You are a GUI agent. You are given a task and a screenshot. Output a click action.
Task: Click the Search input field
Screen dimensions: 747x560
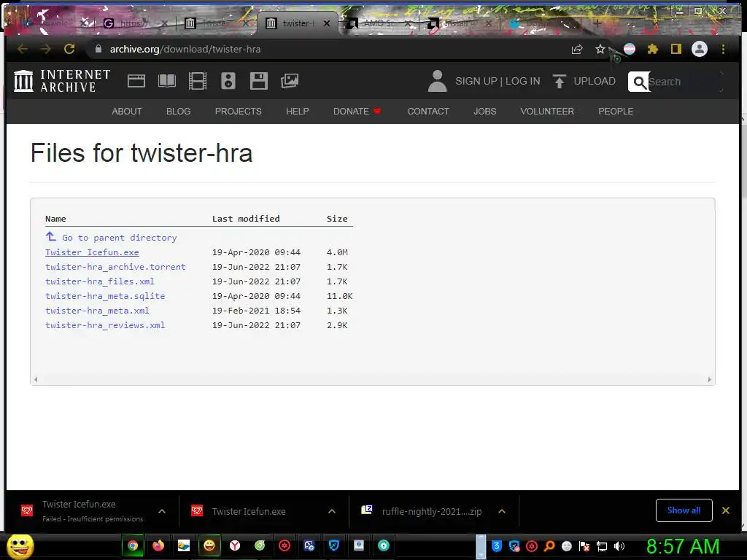[x=685, y=82]
